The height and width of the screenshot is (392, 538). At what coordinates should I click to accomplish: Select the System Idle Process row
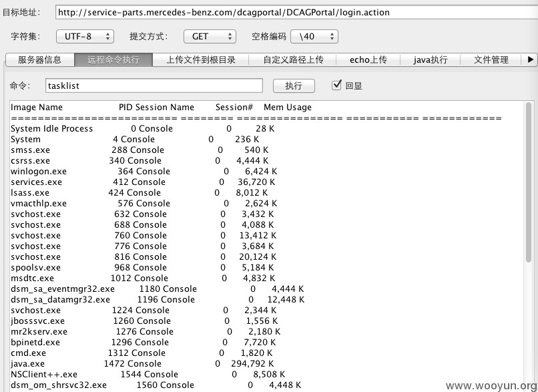tap(142, 128)
